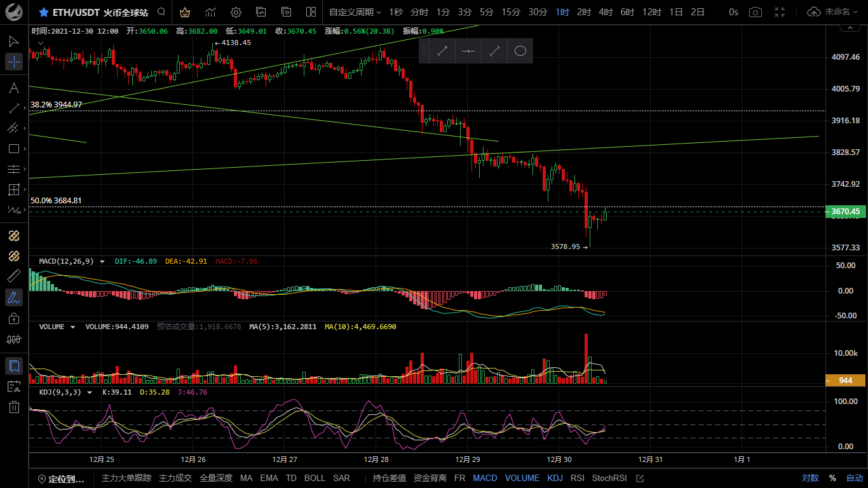Take a chart screenshot with camera icon
The image size is (868, 488).
(756, 12)
